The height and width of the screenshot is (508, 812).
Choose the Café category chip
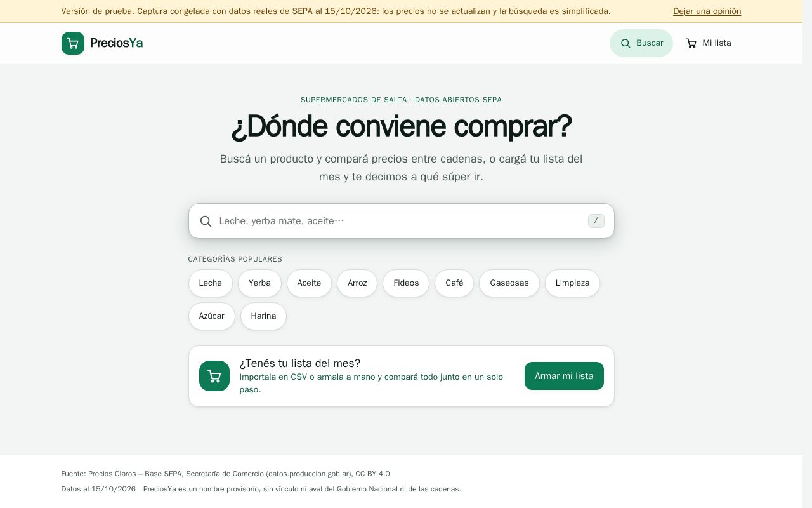(x=454, y=283)
